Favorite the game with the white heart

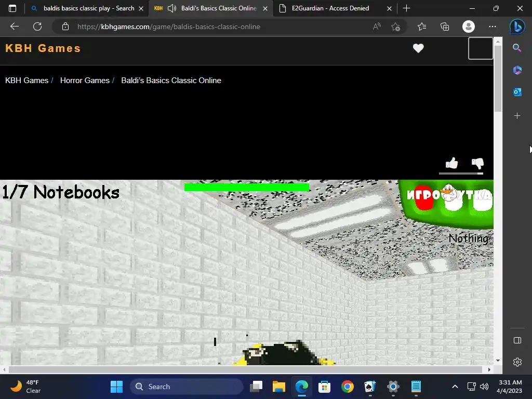point(418,48)
